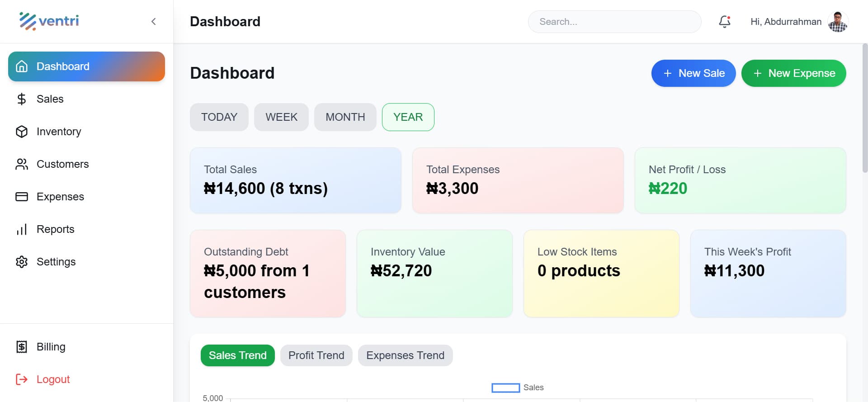Click the Logout arrow icon
Screen dimensions: 868x402
tap(21, 379)
